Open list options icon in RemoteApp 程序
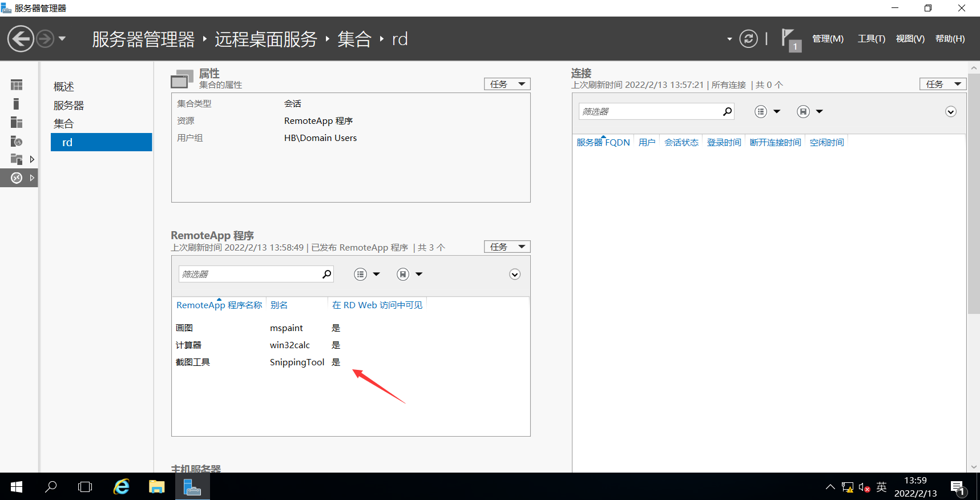This screenshot has width=980, height=500. 360,275
